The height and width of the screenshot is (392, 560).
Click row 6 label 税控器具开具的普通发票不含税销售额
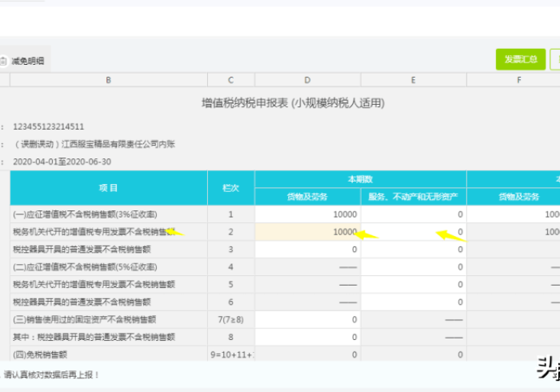pyautogui.click(x=82, y=302)
